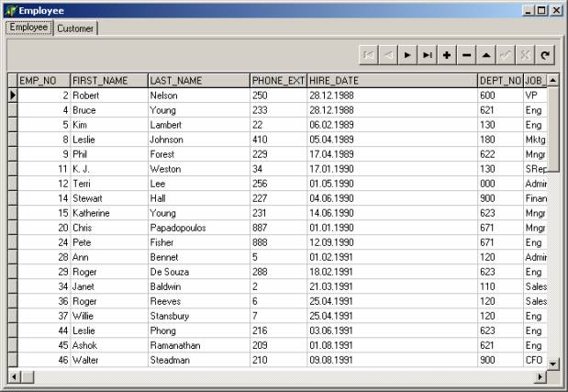Jump to the last record

coord(427,55)
